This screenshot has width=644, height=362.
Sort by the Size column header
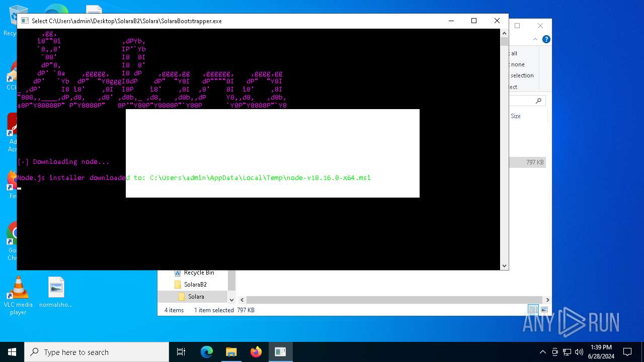click(516, 116)
